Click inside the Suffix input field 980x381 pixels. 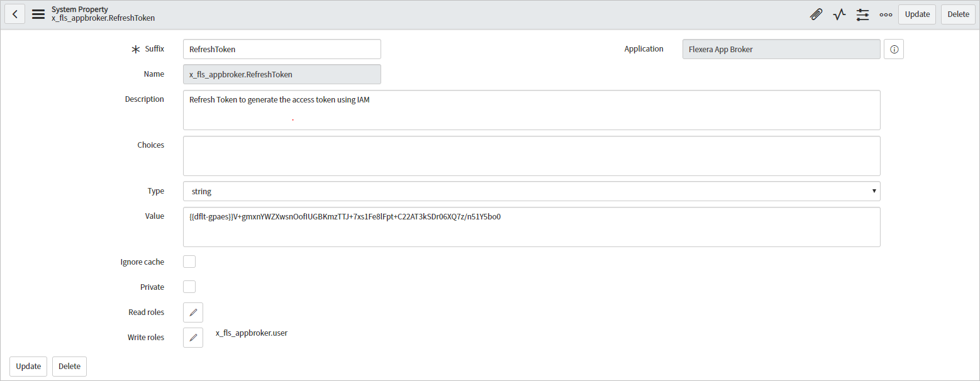coord(281,48)
